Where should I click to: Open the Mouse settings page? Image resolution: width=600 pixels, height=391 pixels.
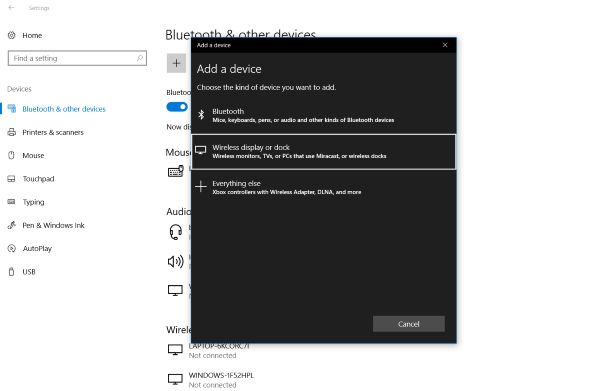33,155
